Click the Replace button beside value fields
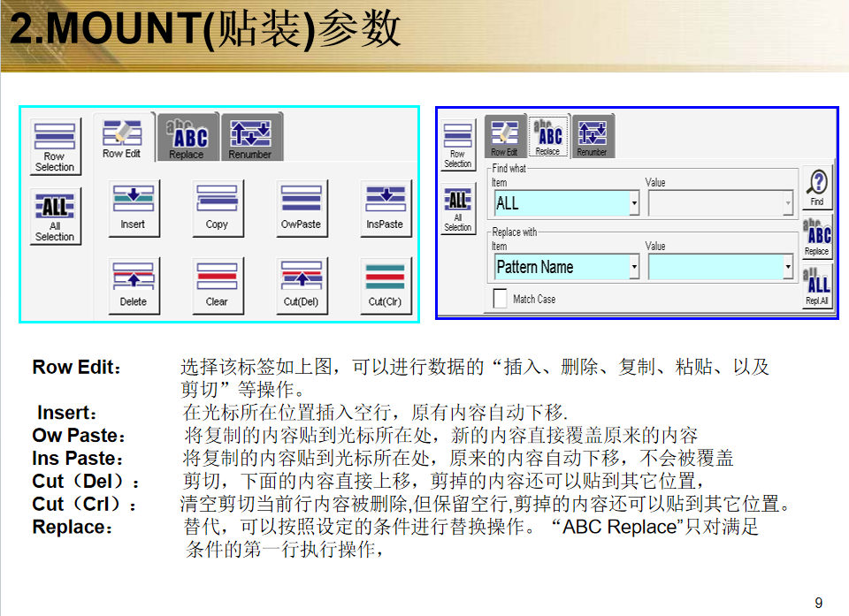The width and height of the screenshot is (849, 616). coord(817,237)
